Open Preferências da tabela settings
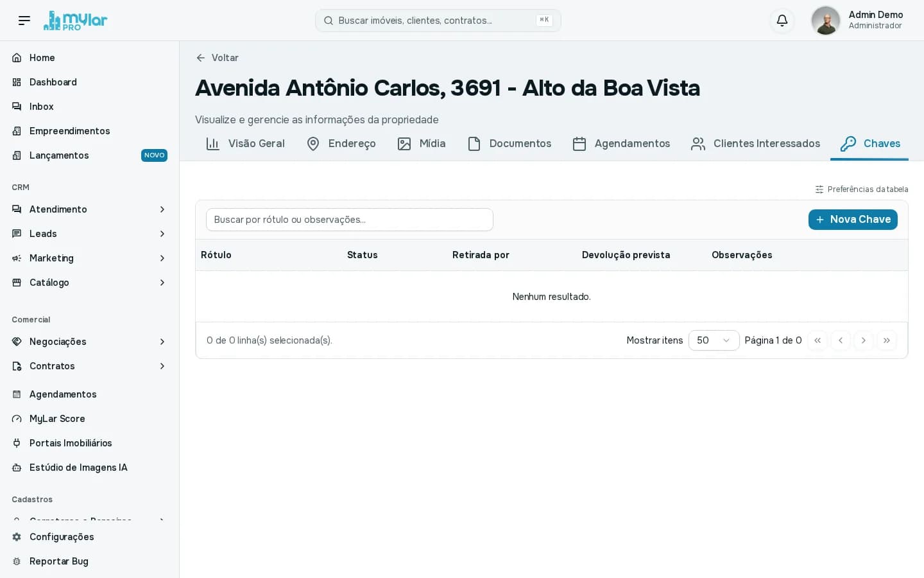The height and width of the screenshot is (578, 924). coord(862,189)
